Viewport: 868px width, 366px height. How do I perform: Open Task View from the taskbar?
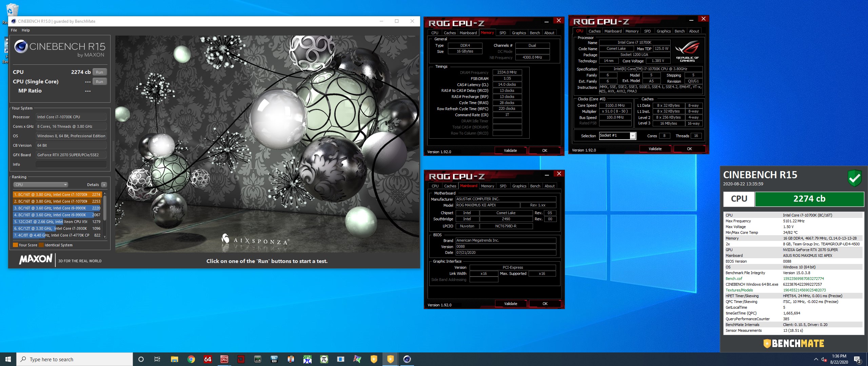coord(157,359)
